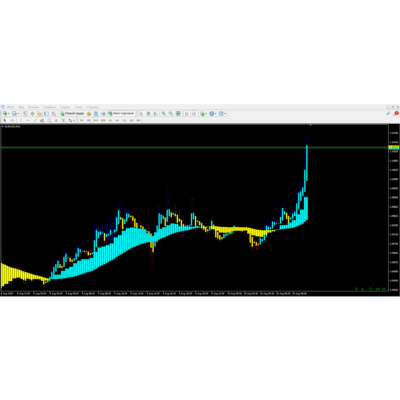
Task: Toggle the Auto-trading button
Action: (121, 113)
